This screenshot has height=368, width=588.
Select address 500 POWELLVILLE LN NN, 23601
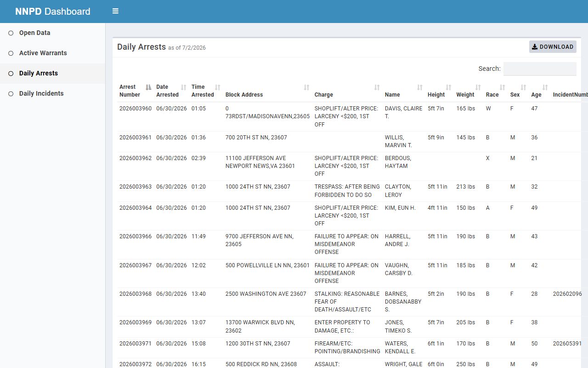coord(267,265)
